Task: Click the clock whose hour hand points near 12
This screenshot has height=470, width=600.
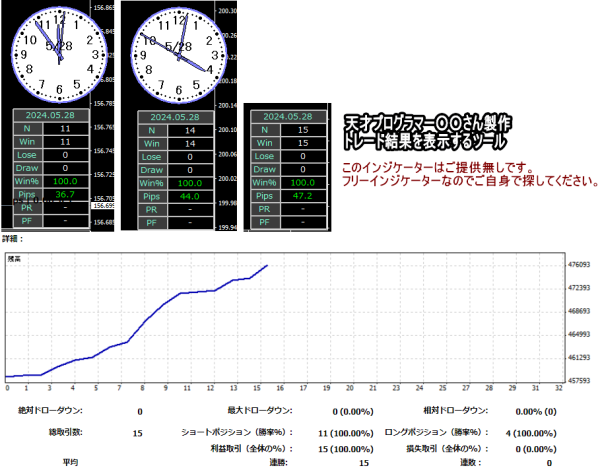Action: 59,55
